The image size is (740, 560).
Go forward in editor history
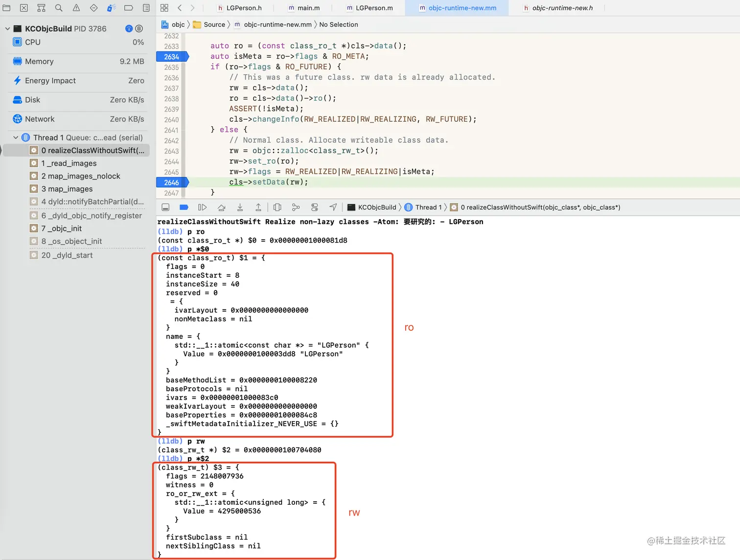[192, 8]
